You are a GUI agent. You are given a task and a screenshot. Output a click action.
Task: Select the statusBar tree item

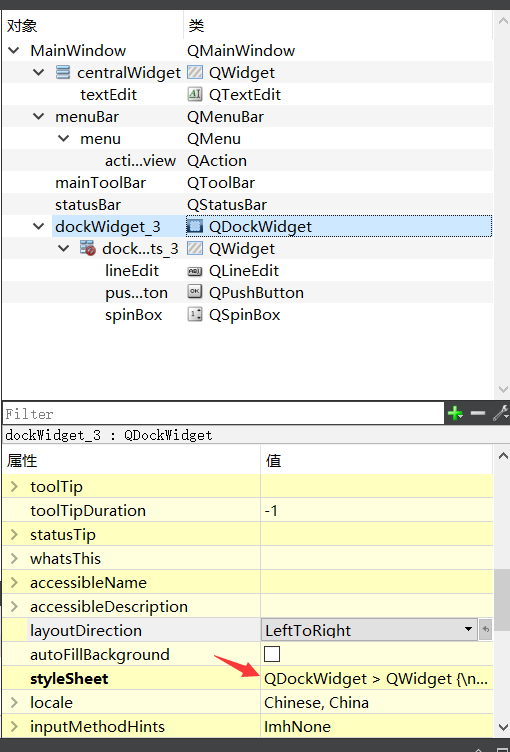click(x=88, y=205)
